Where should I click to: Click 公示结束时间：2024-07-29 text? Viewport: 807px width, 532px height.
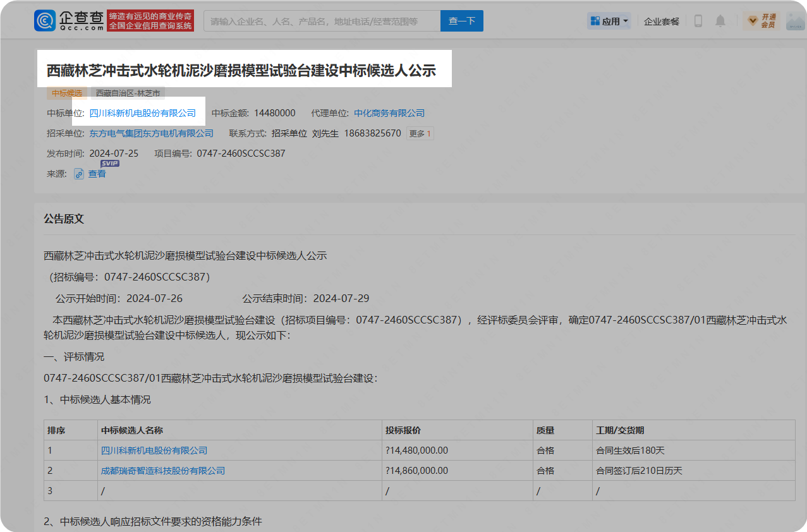coord(306,298)
